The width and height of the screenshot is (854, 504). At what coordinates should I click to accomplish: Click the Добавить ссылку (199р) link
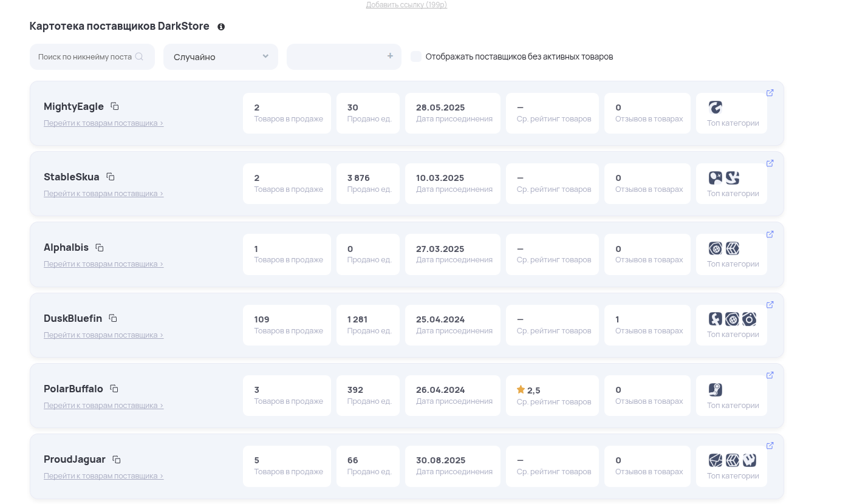coord(406,5)
